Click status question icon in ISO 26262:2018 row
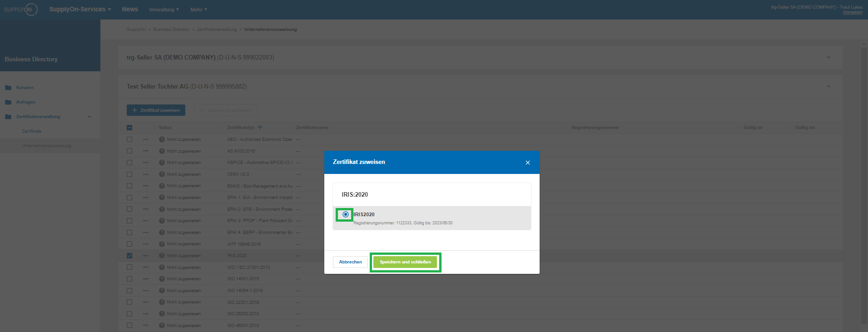Image resolution: width=868 pixels, height=332 pixels. point(162,314)
